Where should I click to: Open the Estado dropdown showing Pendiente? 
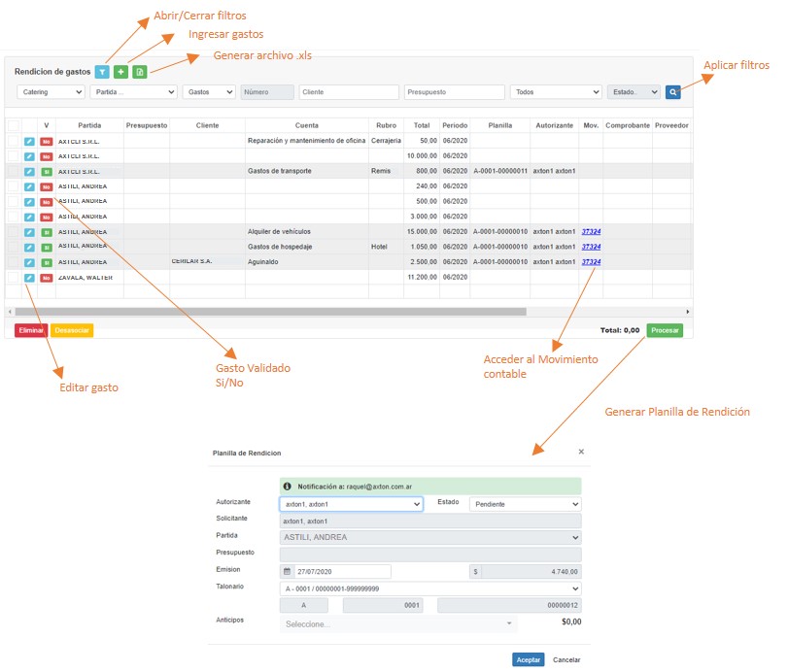tap(525, 504)
